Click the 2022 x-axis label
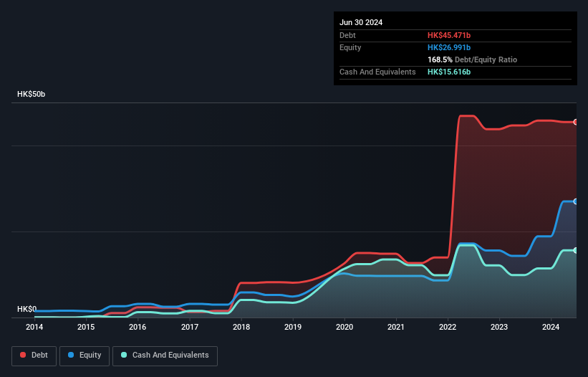This screenshot has height=377, width=588. coord(448,327)
